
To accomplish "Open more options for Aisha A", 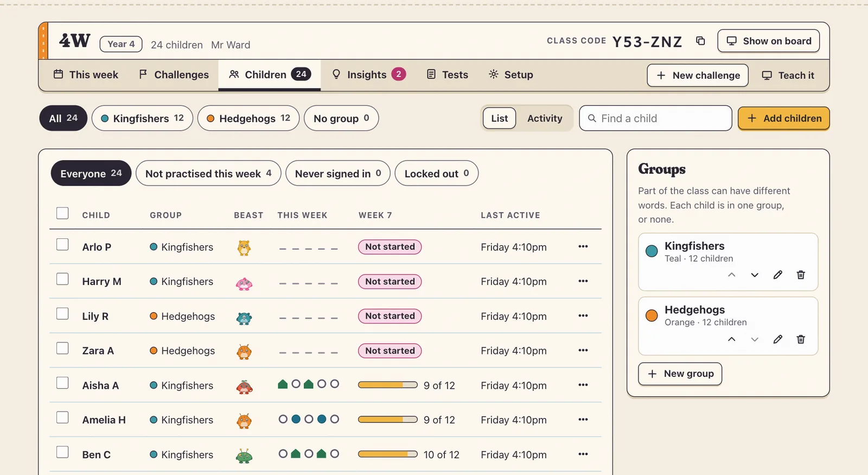I will coord(583,385).
